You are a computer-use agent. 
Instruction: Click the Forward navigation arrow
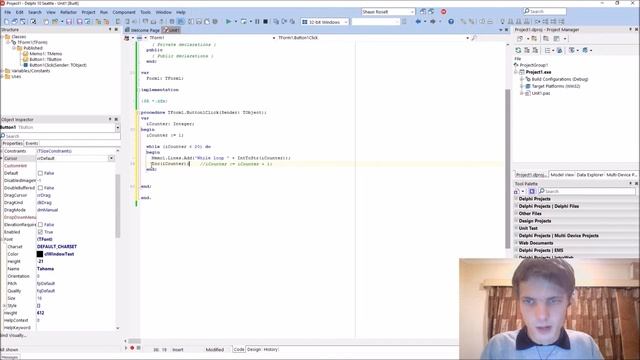(433, 22)
